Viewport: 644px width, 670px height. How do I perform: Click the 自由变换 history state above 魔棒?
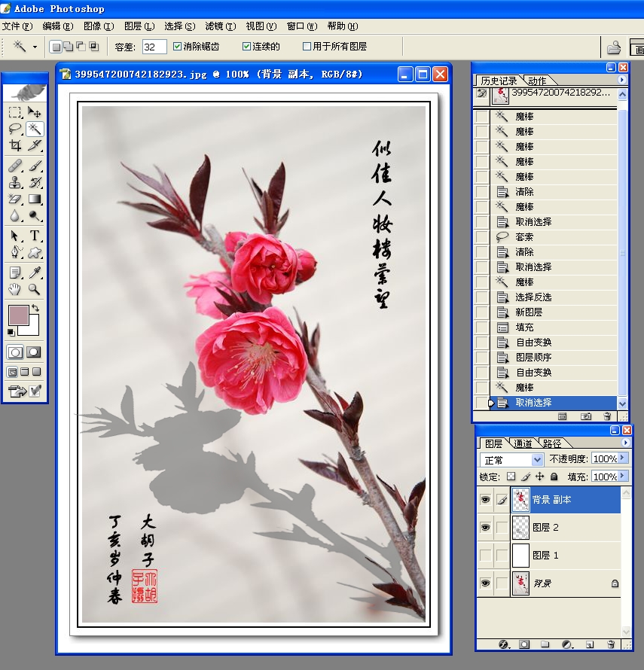tap(533, 373)
